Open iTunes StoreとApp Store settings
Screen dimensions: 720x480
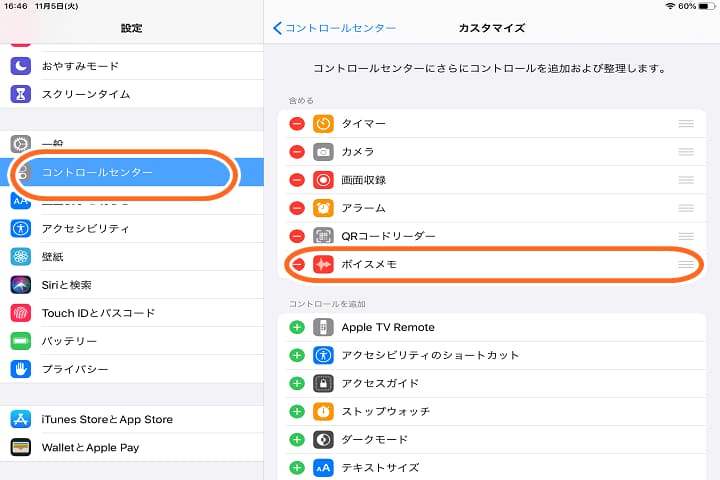pos(132,419)
